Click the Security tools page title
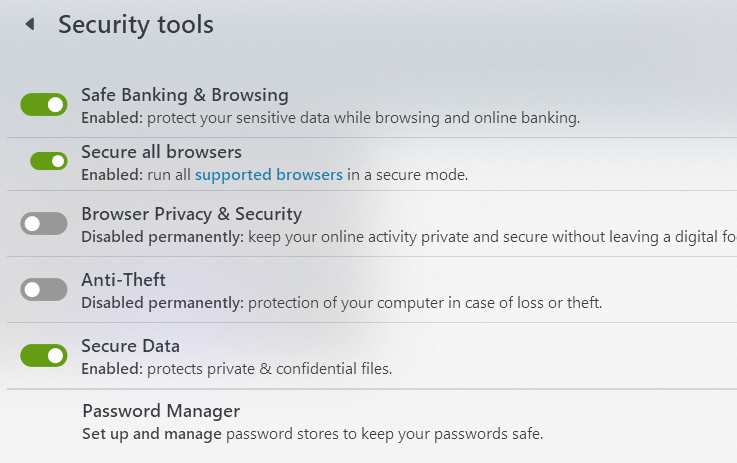Image resolution: width=737 pixels, height=463 pixels. pyautogui.click(x=135, y=25)
